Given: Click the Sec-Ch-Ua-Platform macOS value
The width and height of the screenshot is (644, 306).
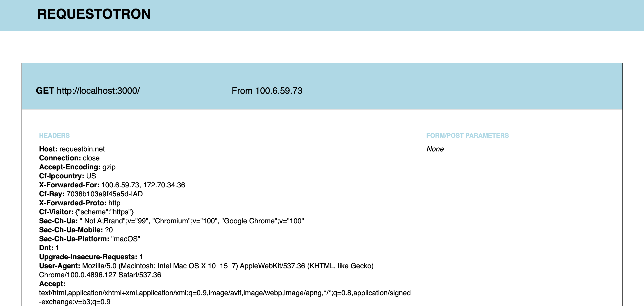Looking at the screenshot, I should (125, 239).
